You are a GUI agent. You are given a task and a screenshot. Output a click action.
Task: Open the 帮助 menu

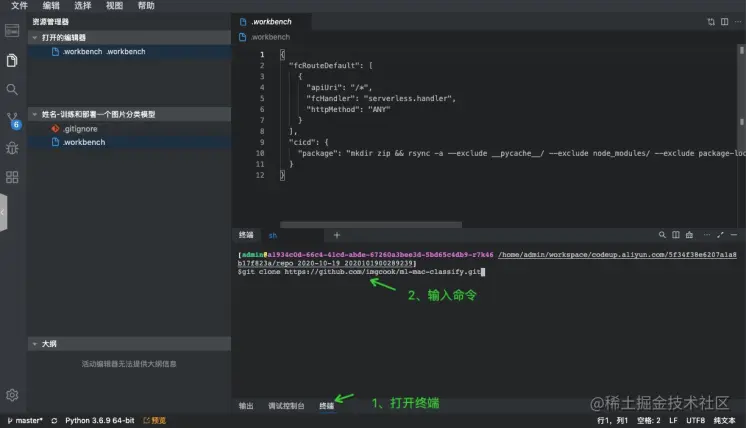click(146, 6)
